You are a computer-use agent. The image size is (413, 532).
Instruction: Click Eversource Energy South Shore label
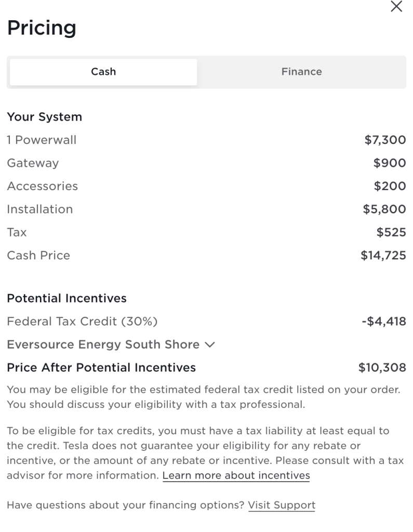pos(103,344)
